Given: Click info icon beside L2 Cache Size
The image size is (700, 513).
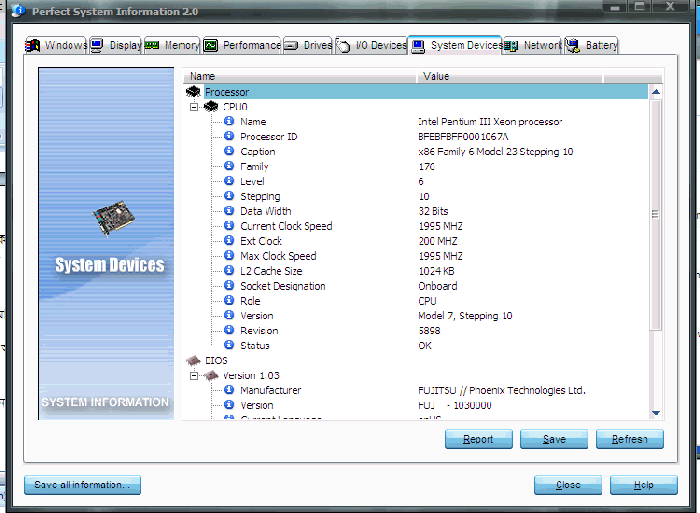Looking at the screenshot, I should point(229,270).
